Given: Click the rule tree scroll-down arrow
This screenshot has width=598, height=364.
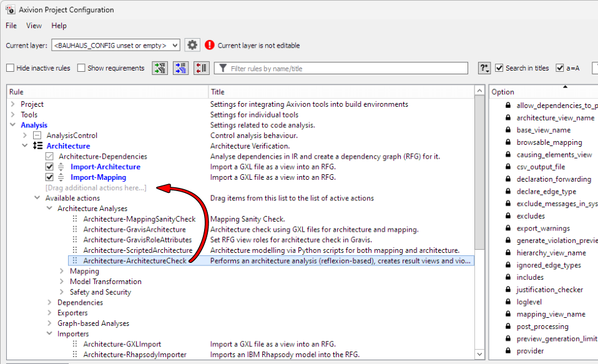Looking at the screenshot, I should click(479, 354).
